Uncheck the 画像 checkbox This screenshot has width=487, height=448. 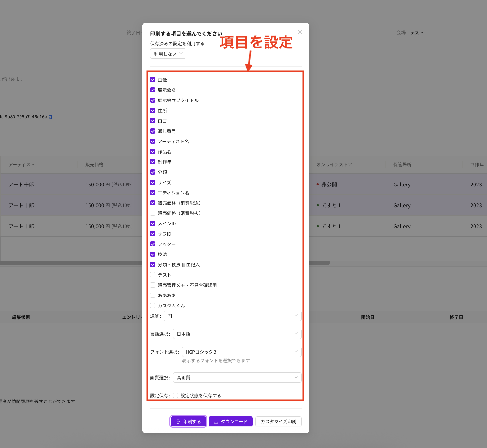[153, 80]
